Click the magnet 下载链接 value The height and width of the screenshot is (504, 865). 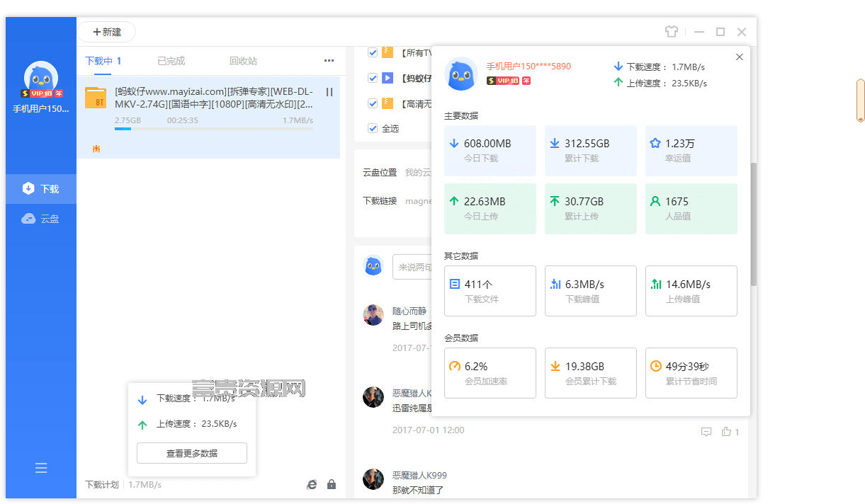(x=419, y=201)
